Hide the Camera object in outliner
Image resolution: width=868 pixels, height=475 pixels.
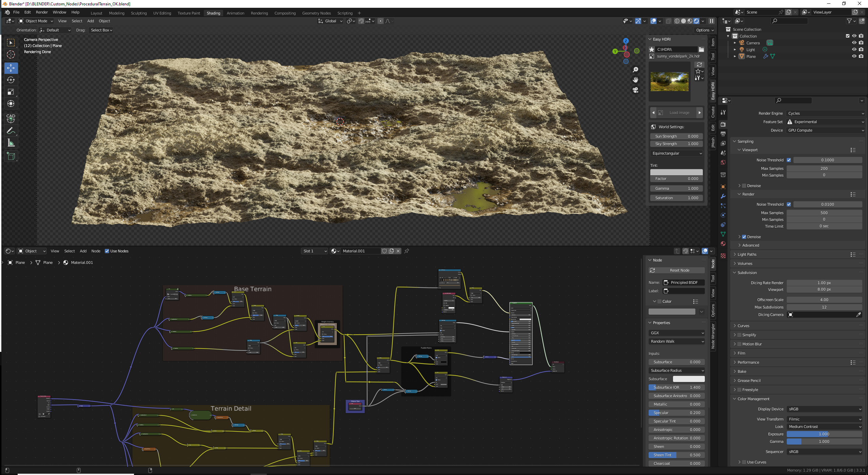[854, 43]
